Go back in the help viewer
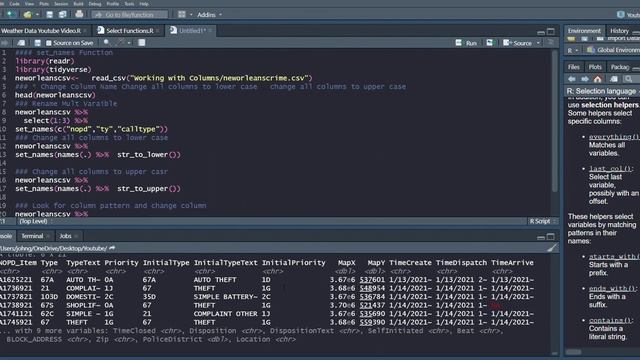640x360 pixels. tap(572, 79)
